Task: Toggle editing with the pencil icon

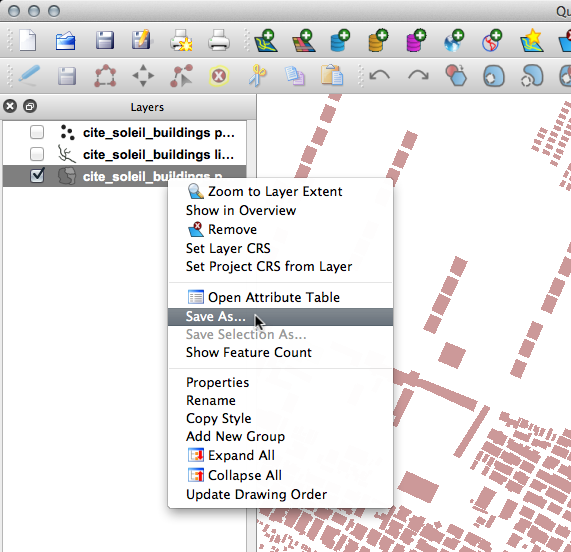Action: pos(29,75)
